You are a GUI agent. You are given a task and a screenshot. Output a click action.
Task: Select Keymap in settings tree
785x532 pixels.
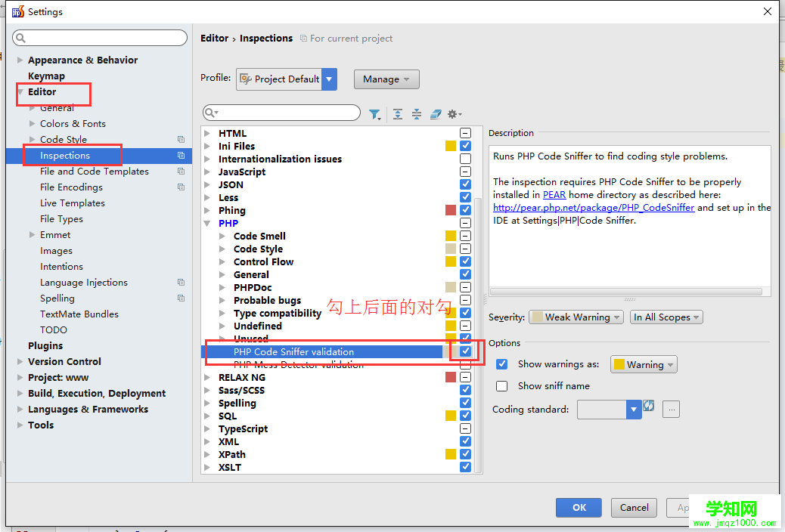47,76
